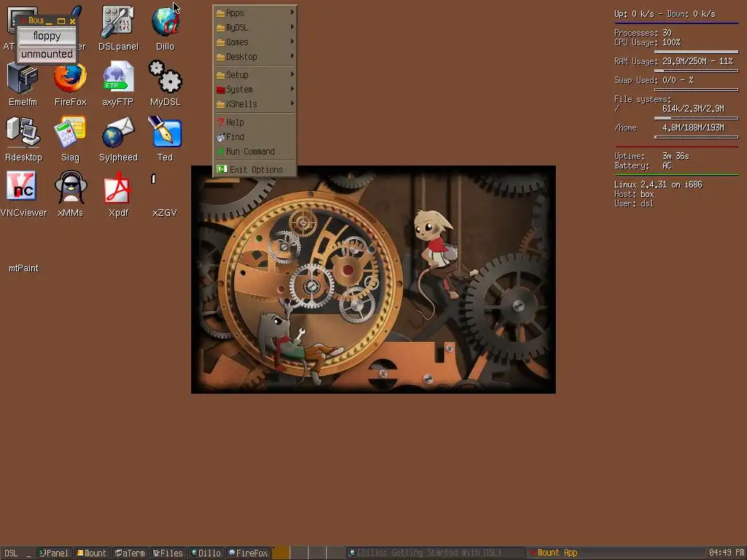Click the clock in the taskbar
Viewport: 747px width, 560px height.
click(x=726, y=553)
